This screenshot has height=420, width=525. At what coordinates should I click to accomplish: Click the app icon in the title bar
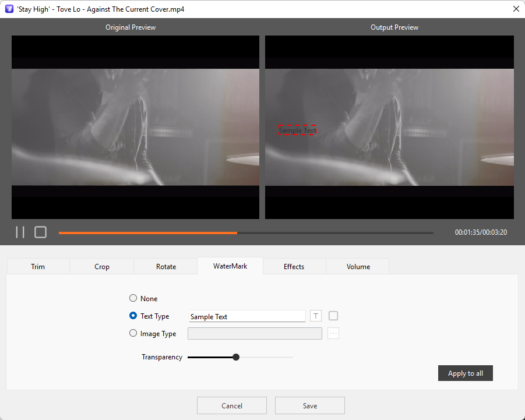point(9,9)
